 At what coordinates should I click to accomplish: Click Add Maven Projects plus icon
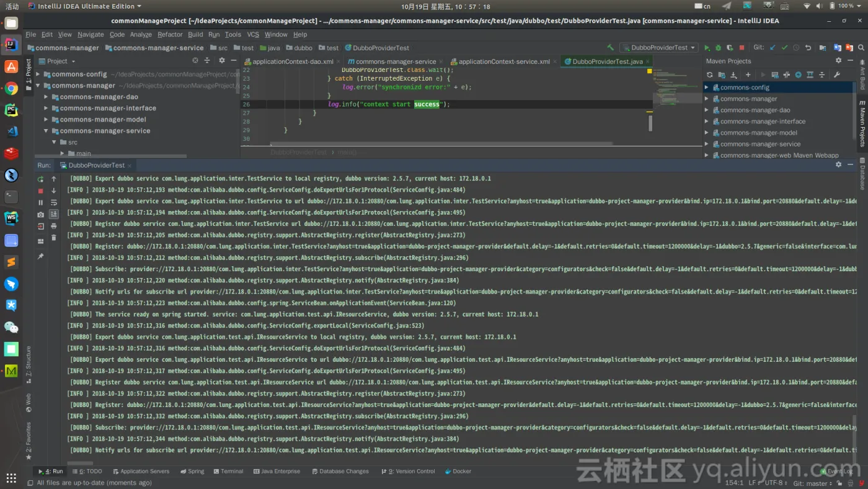[748, 74]
